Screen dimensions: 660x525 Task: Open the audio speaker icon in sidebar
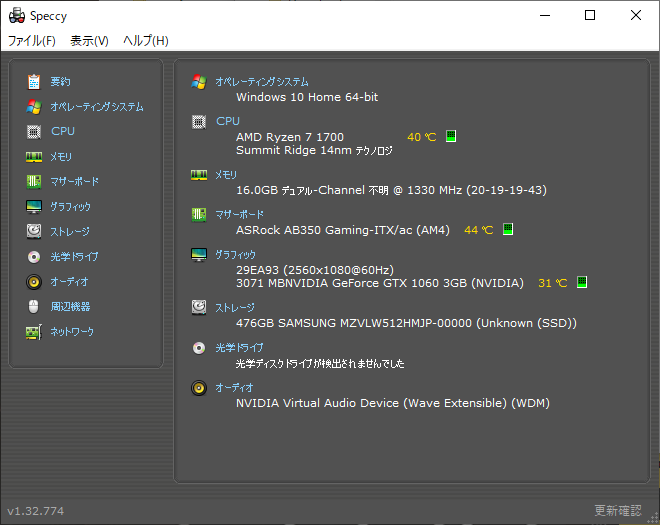34,281
